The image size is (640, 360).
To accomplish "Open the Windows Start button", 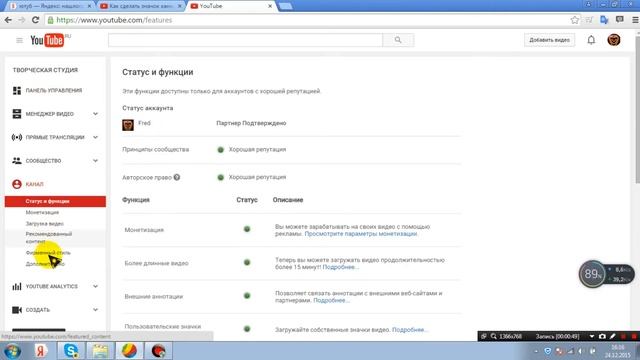I will [12, 351].
